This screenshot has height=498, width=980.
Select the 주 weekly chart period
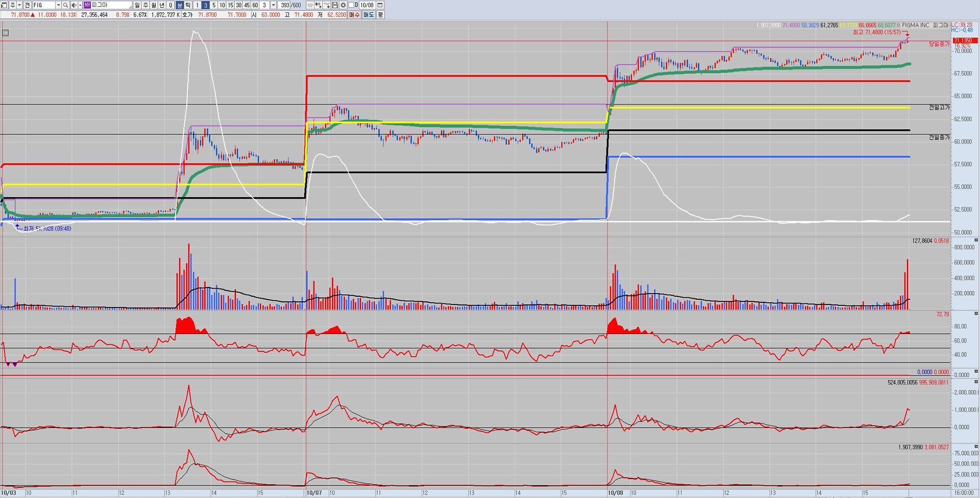(145, 5)
